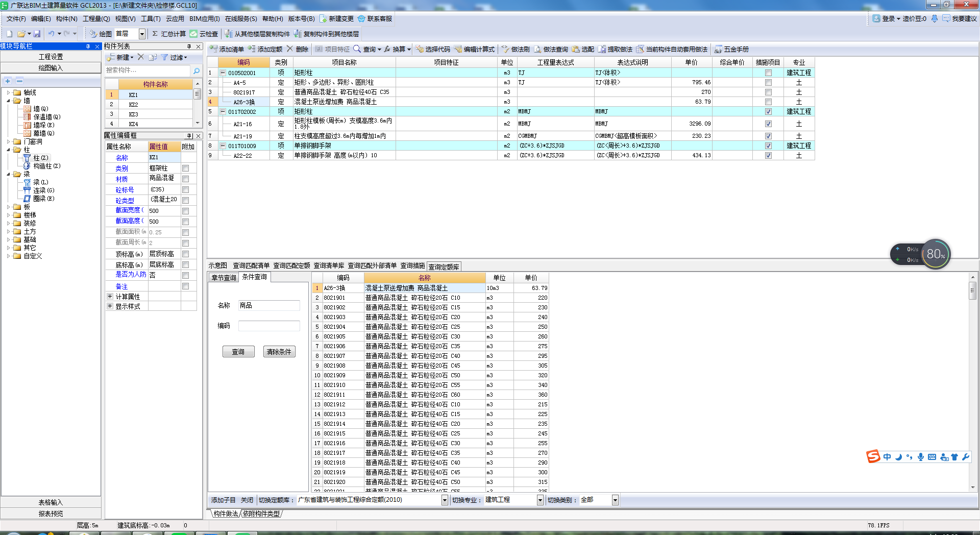Open the 切换专业 dropdown
Image resolution: width=980 pixels, height=535 pixels.
(540, 500)
